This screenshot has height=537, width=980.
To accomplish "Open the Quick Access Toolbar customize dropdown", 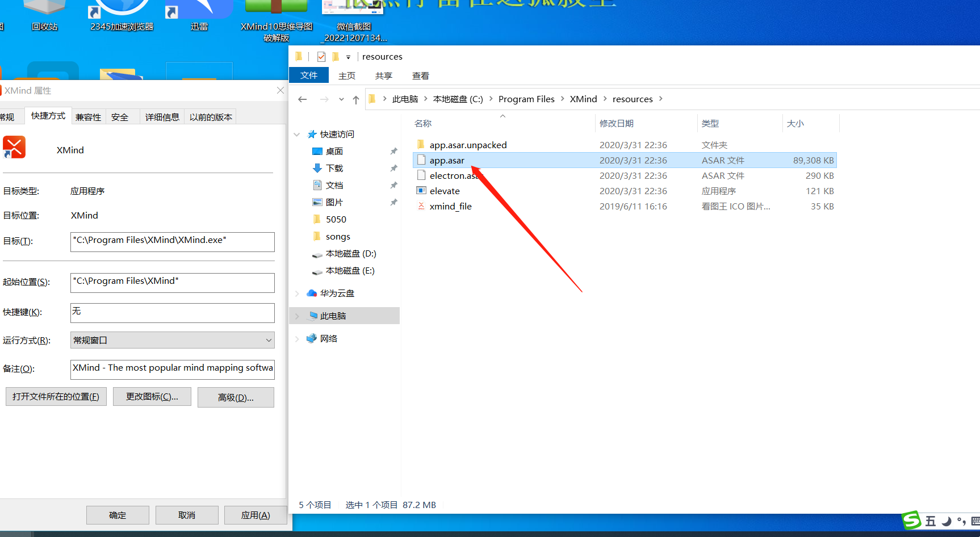I will click(348, 56).
